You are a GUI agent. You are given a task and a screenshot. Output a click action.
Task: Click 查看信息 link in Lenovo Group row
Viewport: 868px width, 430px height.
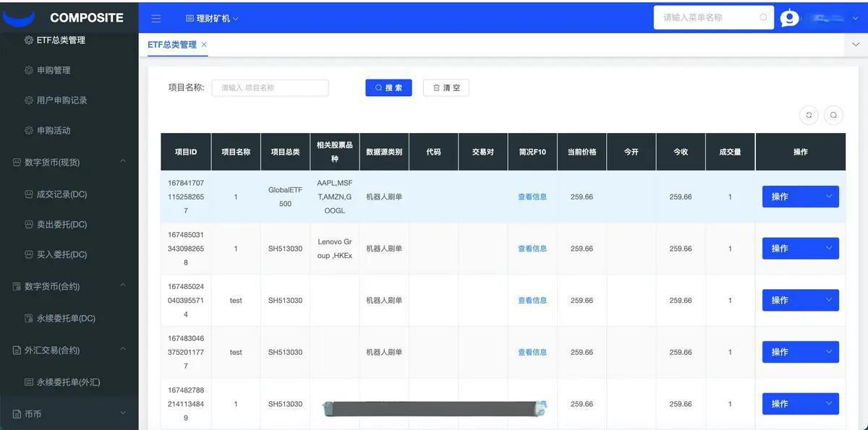point(532,249)
